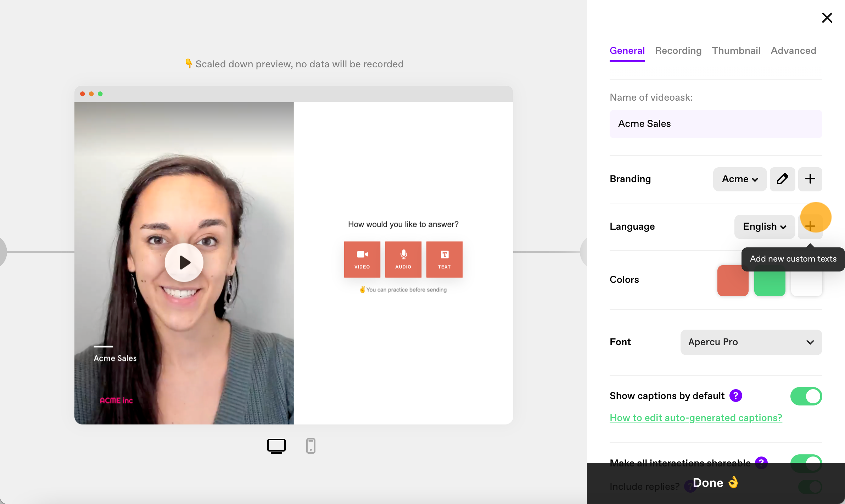Switch to mobile preview mode
Image resolution: width=845 pixels, height=504 pixels.
point(310,446)
